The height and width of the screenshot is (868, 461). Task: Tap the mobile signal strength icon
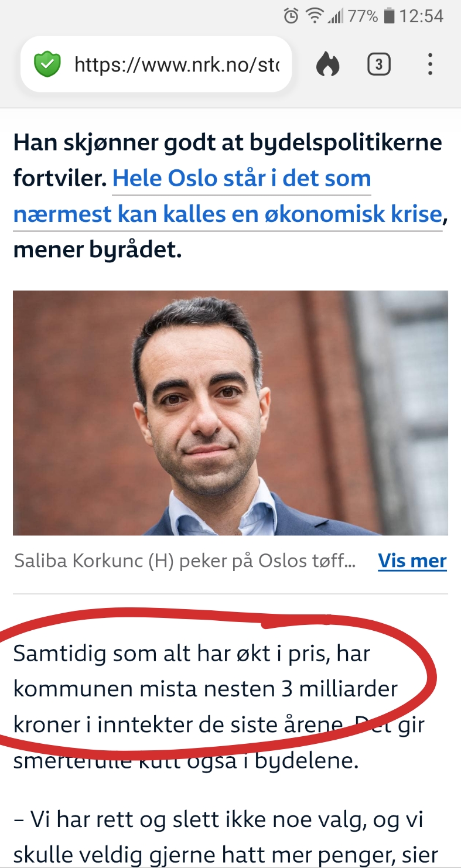coord(335,16)
